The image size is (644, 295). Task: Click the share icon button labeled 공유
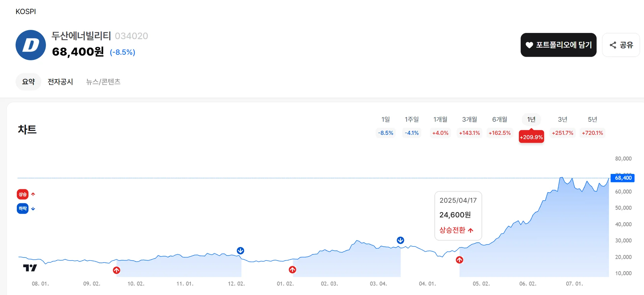[x=621, y=45]
